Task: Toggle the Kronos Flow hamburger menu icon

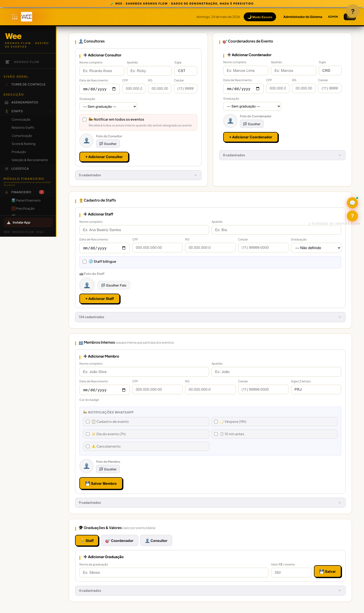Action: pyautogui.click(x=8, y=62)
